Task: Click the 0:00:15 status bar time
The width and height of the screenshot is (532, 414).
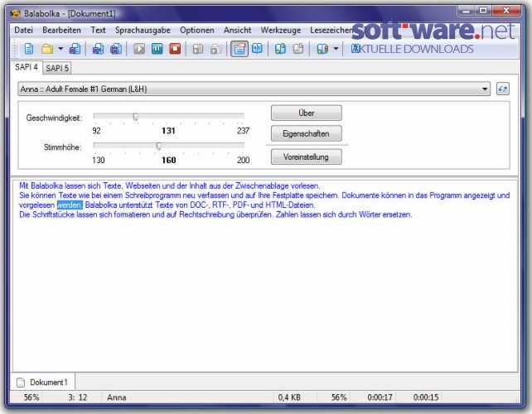Action: tap(426, 397)
